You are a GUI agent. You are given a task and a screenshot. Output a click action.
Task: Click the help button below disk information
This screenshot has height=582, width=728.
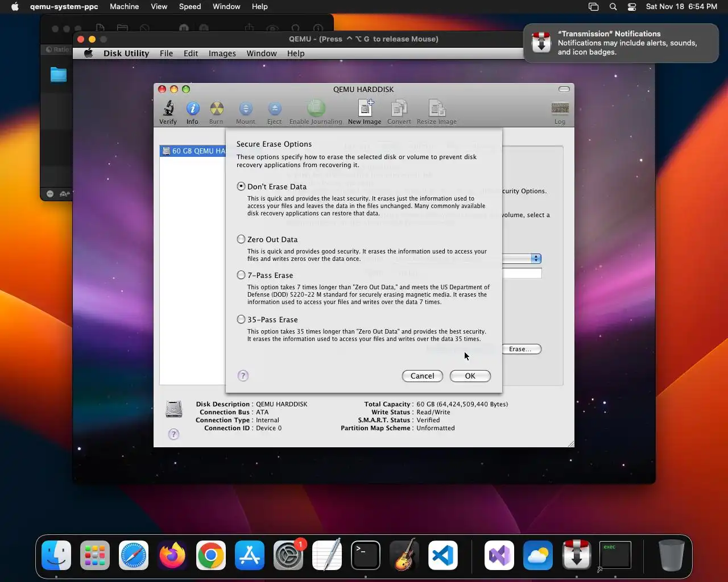[174, 434]
